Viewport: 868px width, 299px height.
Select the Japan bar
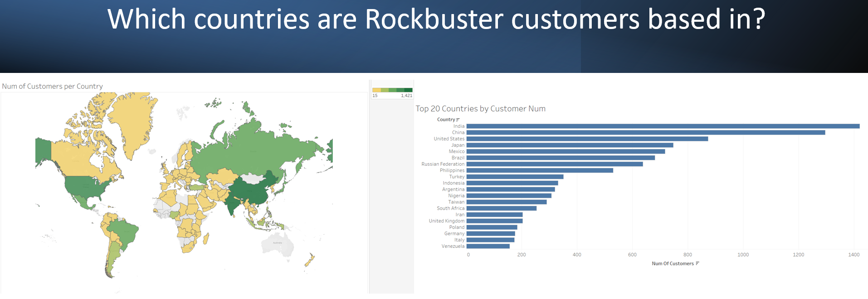pos(570,145)
